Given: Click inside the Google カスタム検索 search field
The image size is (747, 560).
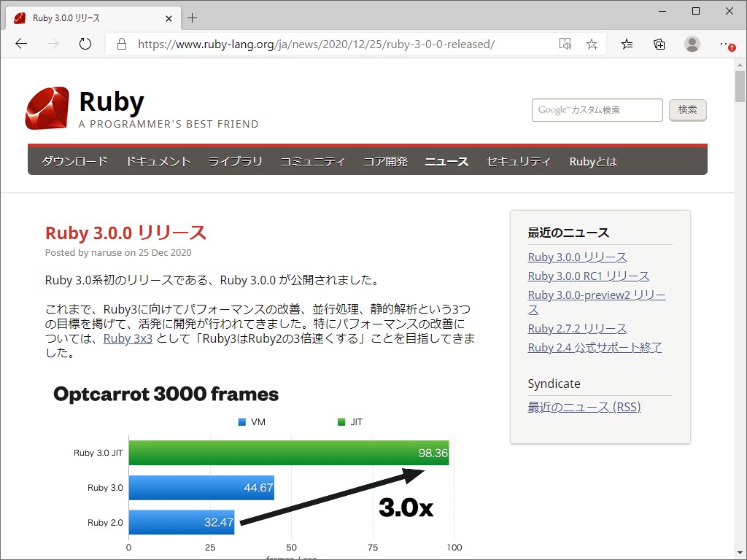Looking at the screenshot, I should [597, 110].
